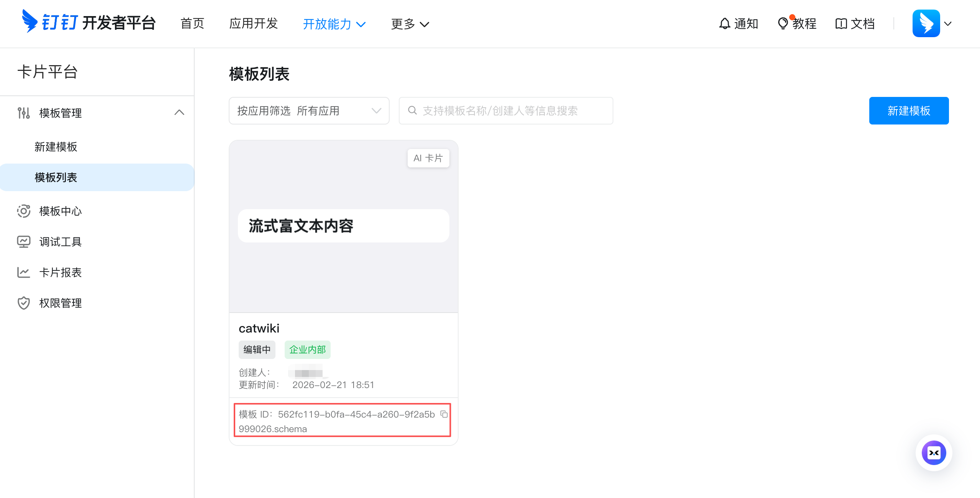Collapse the 模板管理 section chevron
The width and height of the screenshot is (980, 498).
179,112
